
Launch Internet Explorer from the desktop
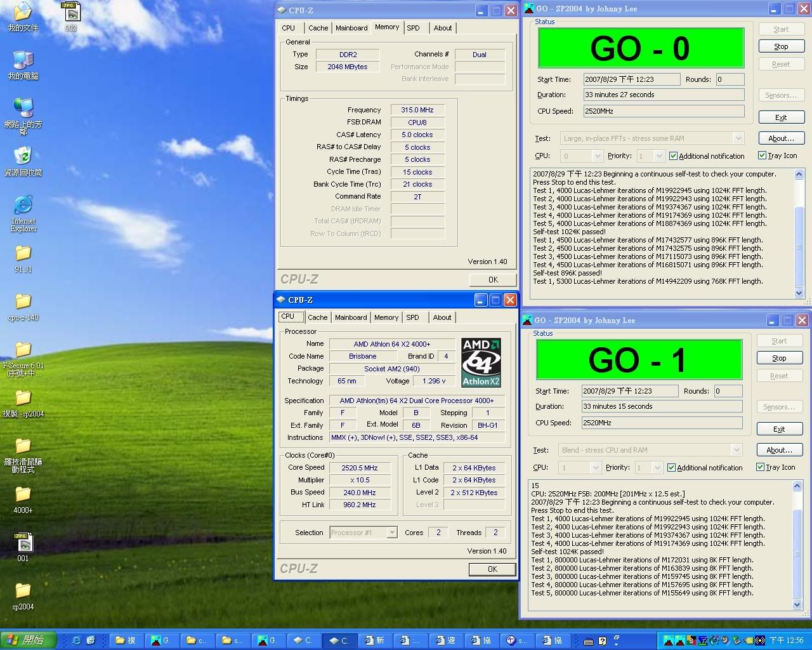23,213
